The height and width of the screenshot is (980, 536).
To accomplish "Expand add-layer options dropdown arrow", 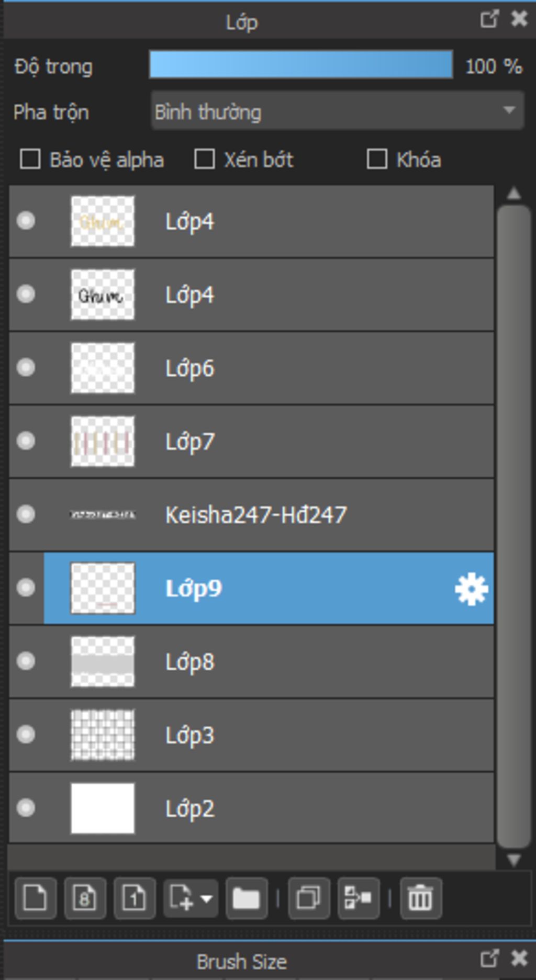I will (207, 898).
